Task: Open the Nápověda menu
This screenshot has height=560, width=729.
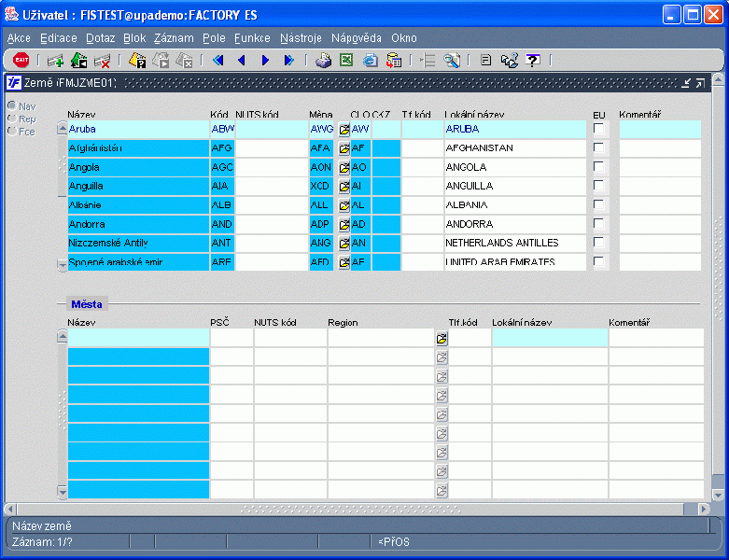Action: click(356, 38)
